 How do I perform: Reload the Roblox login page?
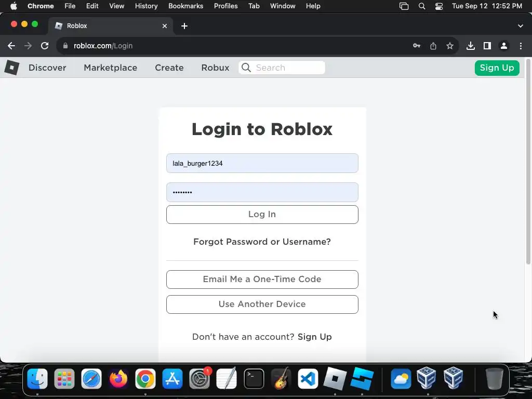[x=45, y=46]
